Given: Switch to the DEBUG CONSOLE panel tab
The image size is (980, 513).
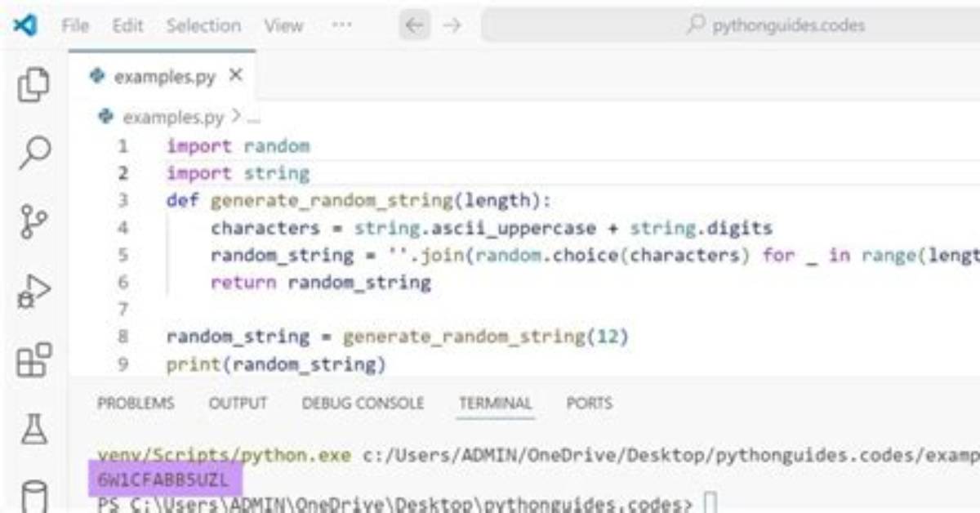Looking at the screenshot, I should [363, 404].
